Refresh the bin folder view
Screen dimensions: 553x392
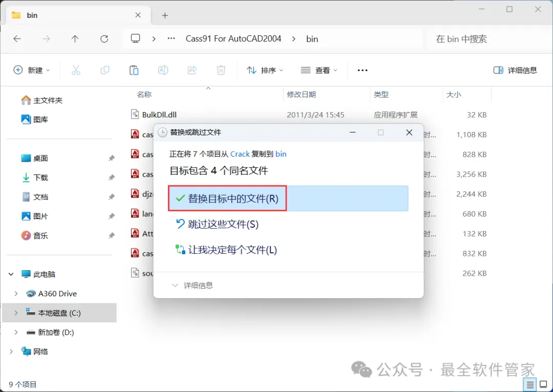click(x=104, y=39)
